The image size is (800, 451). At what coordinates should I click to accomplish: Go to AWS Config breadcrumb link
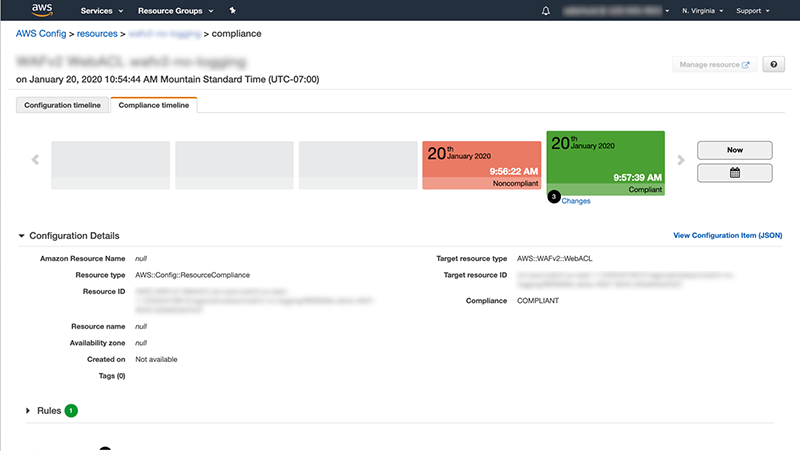click(41, 34)
